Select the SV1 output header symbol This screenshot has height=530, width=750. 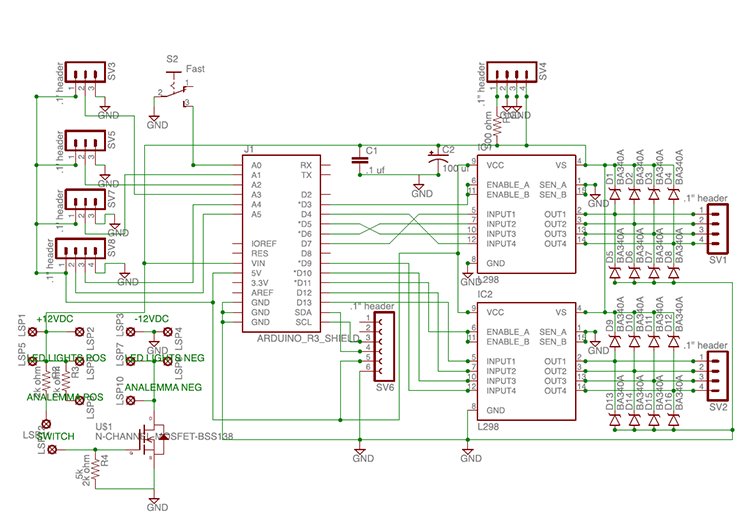[x=717, y=229]
